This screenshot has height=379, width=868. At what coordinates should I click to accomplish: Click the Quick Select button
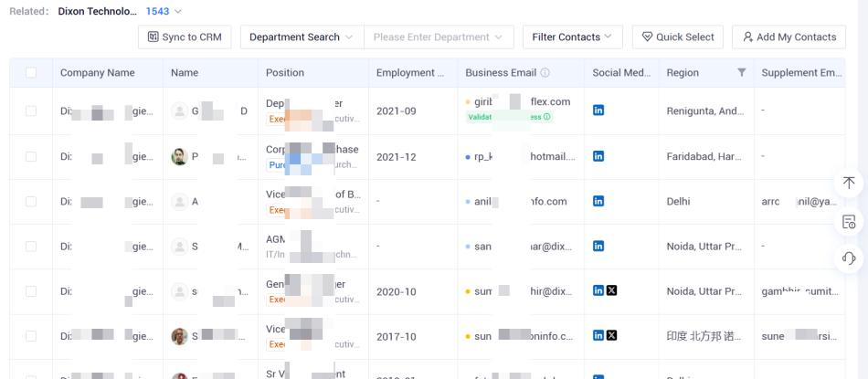(678, 37)
